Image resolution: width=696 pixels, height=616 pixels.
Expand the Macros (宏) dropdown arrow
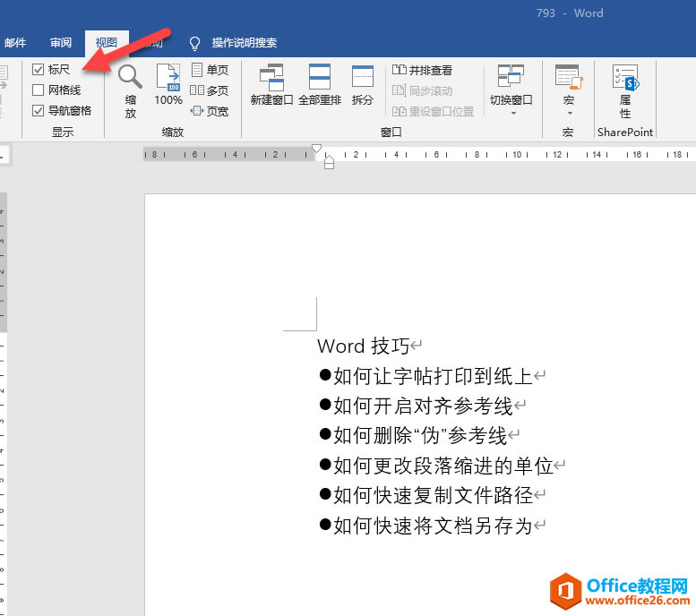coord(569,114)
